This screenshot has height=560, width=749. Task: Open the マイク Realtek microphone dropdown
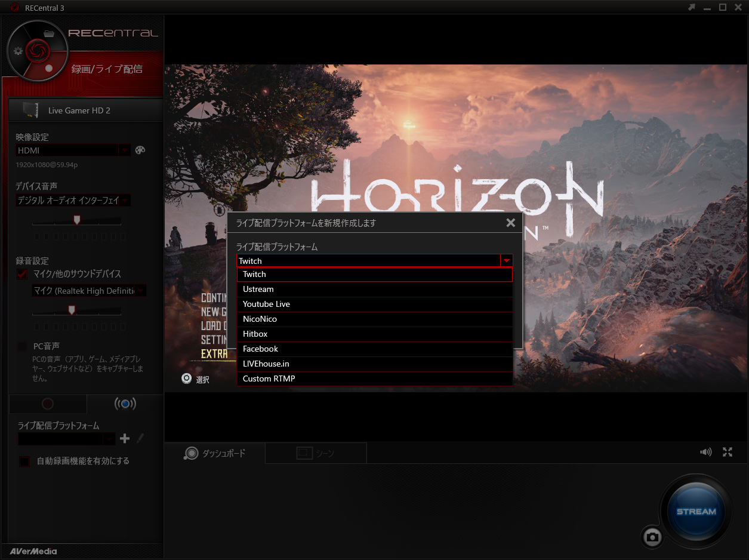(x=89, y=291)
